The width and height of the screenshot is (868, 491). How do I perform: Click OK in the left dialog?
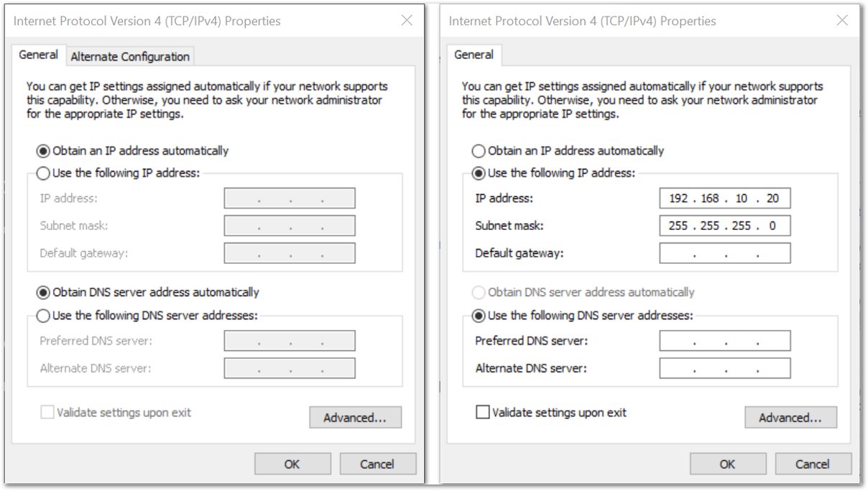click(292, 464)
